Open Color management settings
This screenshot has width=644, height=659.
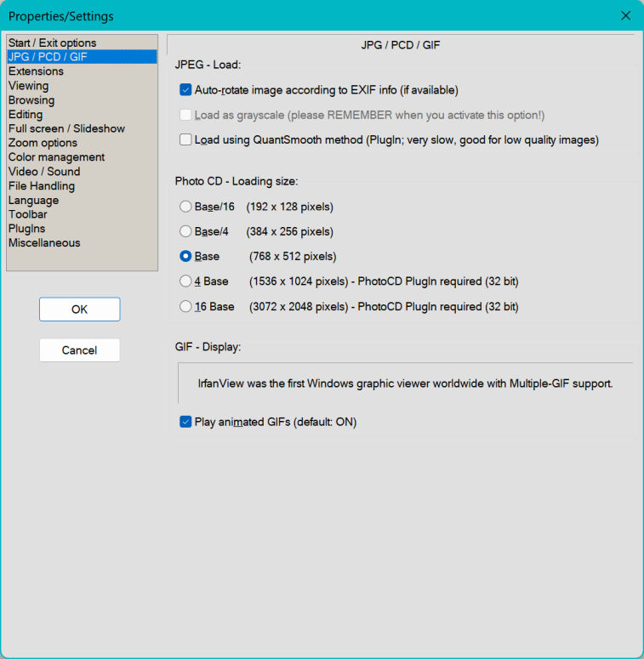point(56,157)
